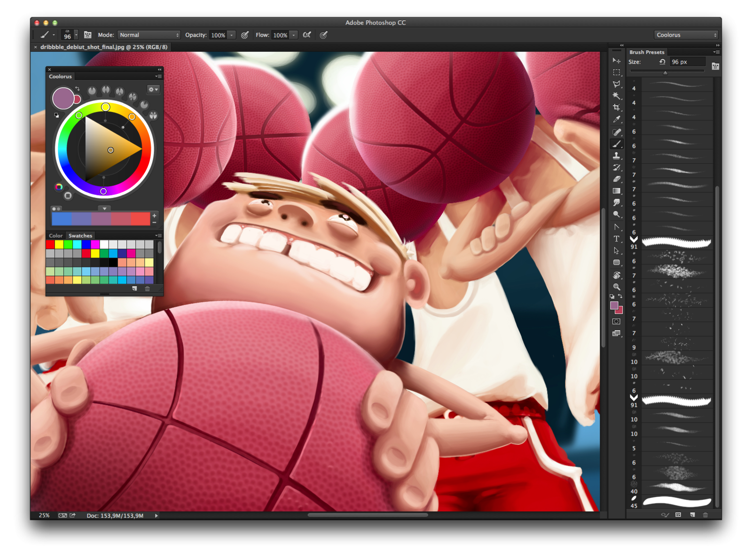Toggle the Coolorus mixer mode dots

[56, 209]
